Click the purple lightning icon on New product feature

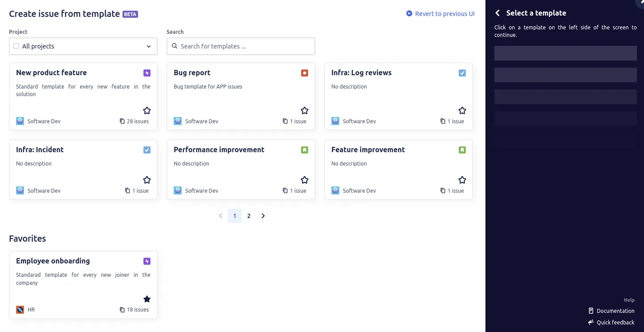tap(147, 73)
